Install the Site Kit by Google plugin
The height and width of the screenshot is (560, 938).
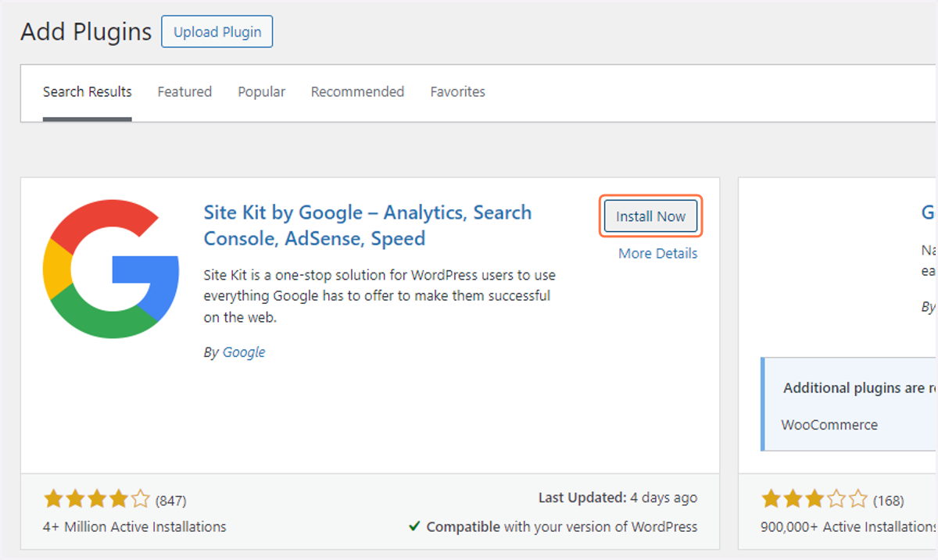[x=651, y=216]
